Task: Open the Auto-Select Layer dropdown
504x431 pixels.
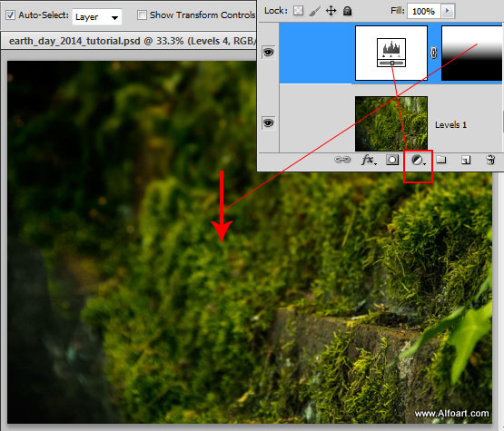Action: point(97,16)
